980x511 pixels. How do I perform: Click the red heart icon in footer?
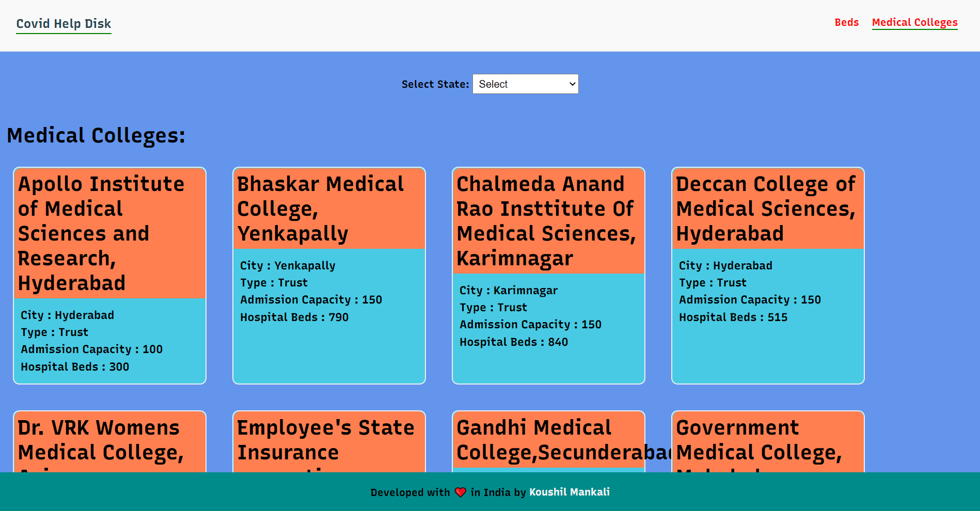tap(461, 492)
